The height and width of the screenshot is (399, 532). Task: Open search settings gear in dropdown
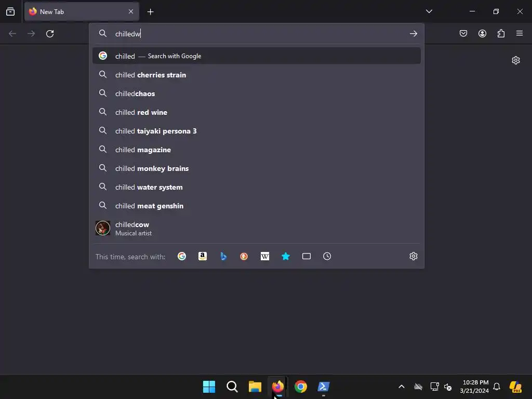tap(413, 256)
